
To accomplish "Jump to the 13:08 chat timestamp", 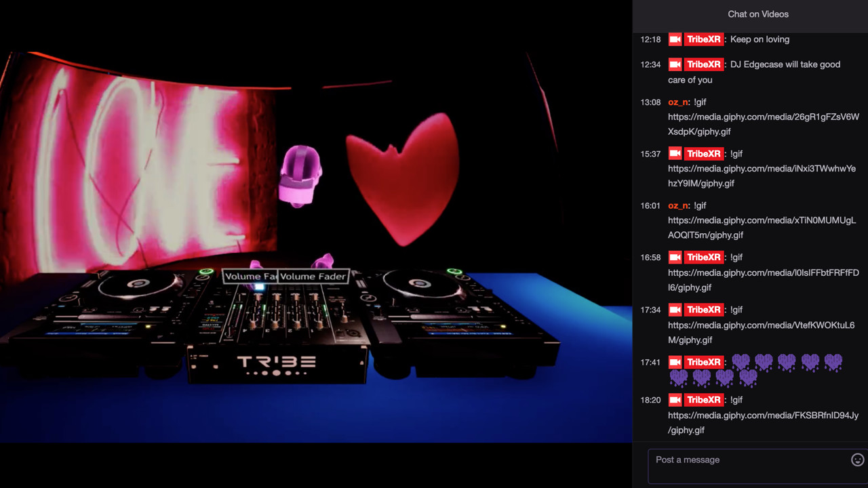I will coord(650,102).
